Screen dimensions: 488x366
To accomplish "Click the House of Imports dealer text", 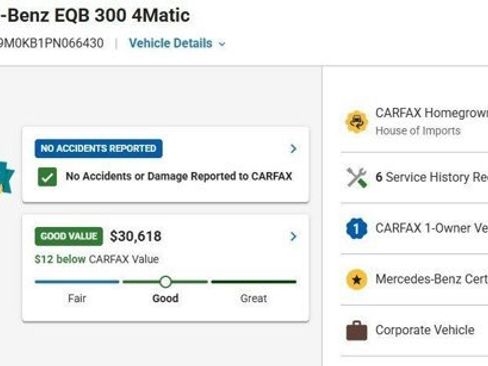I will pos(418,131).
